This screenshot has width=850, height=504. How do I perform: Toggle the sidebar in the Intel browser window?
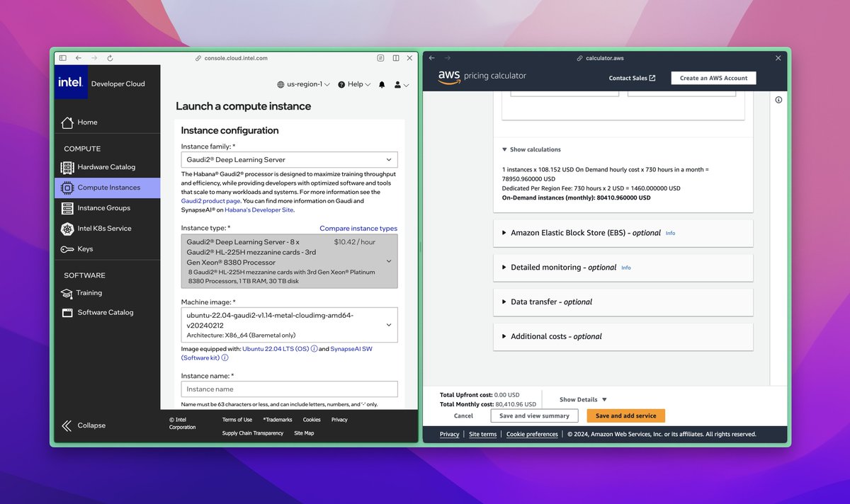click(62, 58)
